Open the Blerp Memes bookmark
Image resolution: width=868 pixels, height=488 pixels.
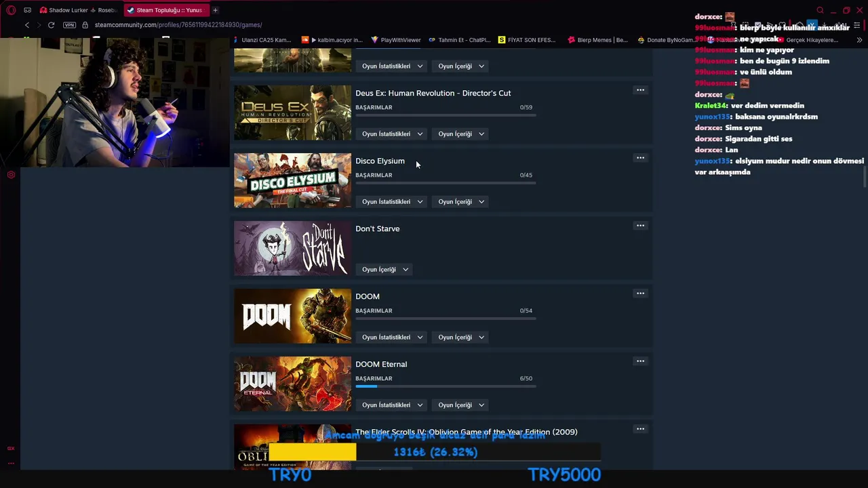[x=598, y=40]
